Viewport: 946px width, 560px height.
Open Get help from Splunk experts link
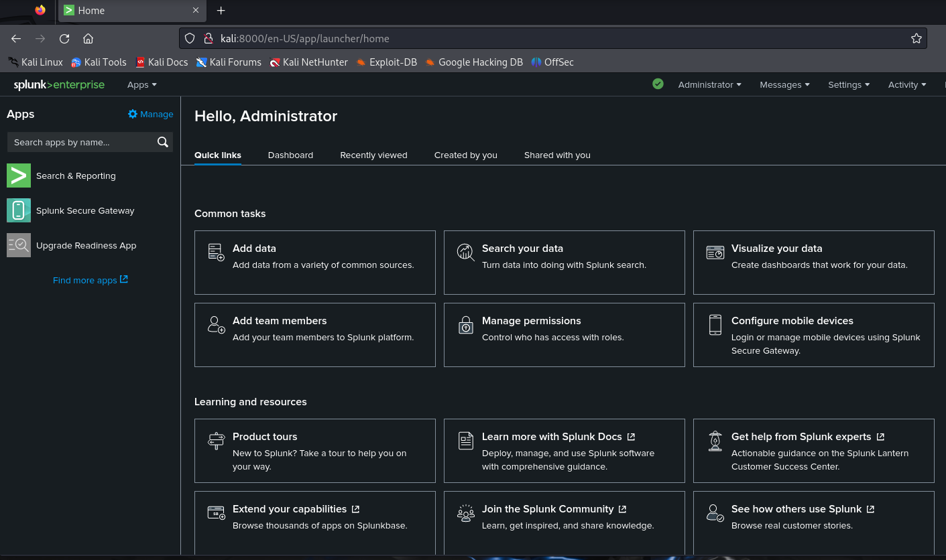tap(808, 437)
